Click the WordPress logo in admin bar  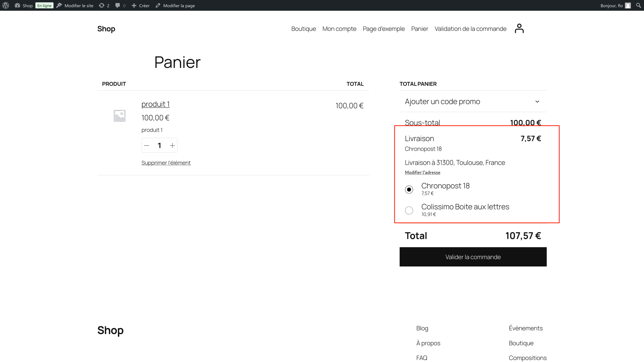pos(6,5)
